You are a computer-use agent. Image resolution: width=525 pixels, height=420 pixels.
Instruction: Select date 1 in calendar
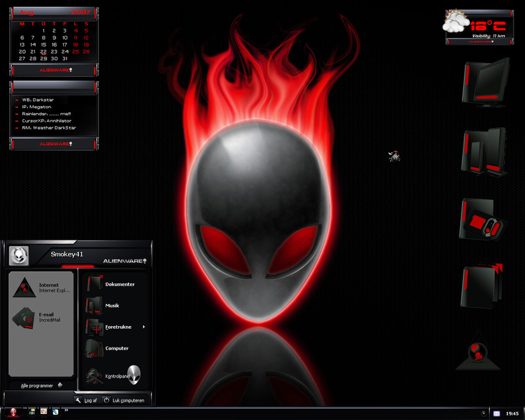44,30
